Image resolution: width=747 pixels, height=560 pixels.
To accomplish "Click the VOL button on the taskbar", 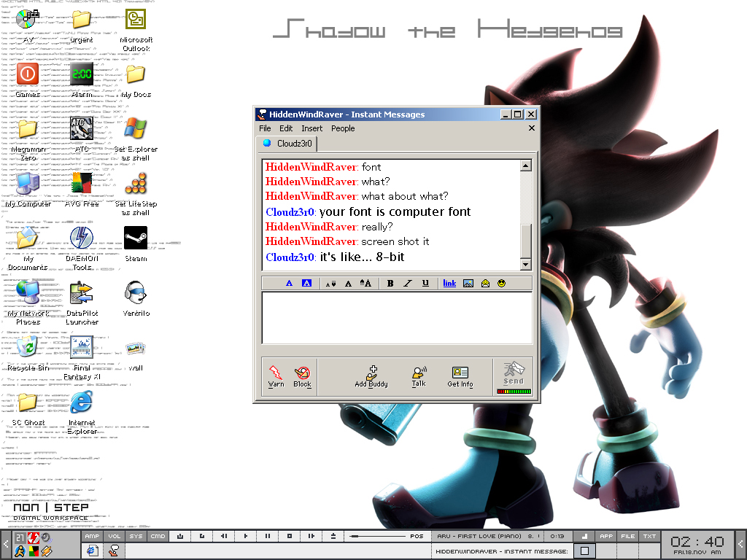I will (x=115, y=536).
